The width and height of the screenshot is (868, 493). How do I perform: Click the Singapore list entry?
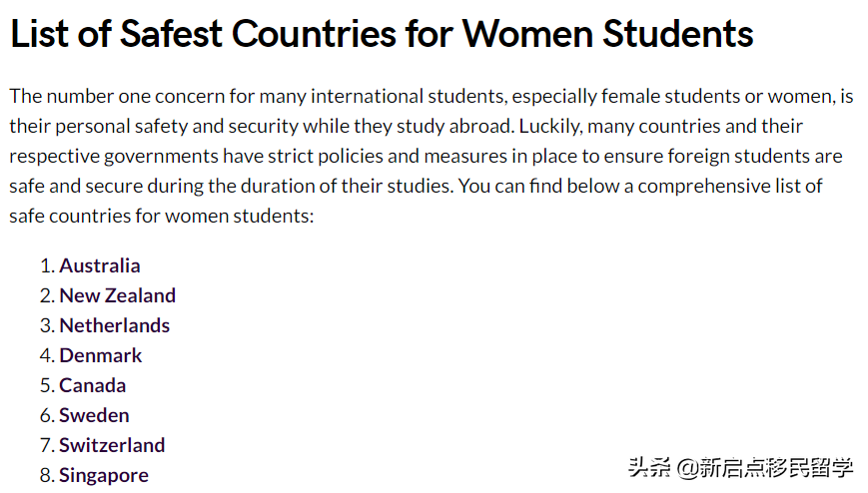pos(103,475)
